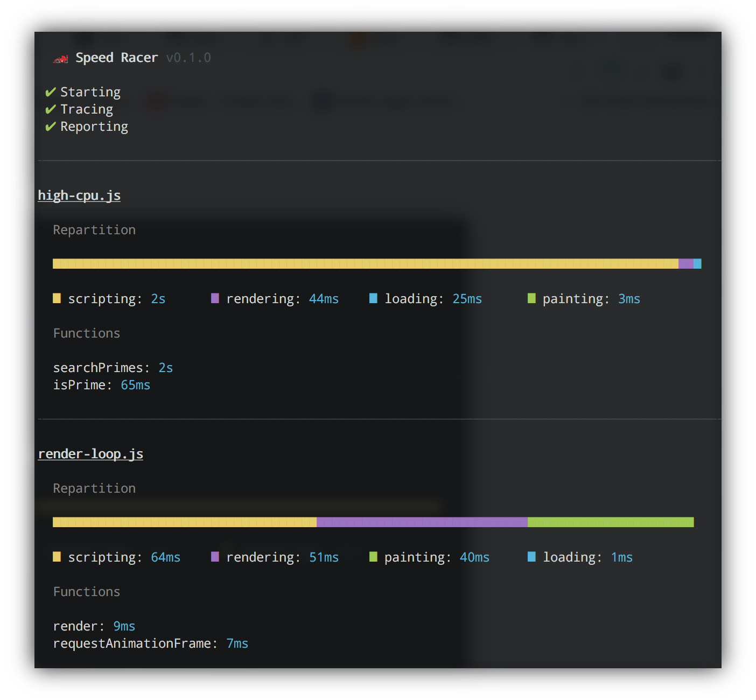Open the render-loop.js file link
756x700 pixels.
[90, 454]
